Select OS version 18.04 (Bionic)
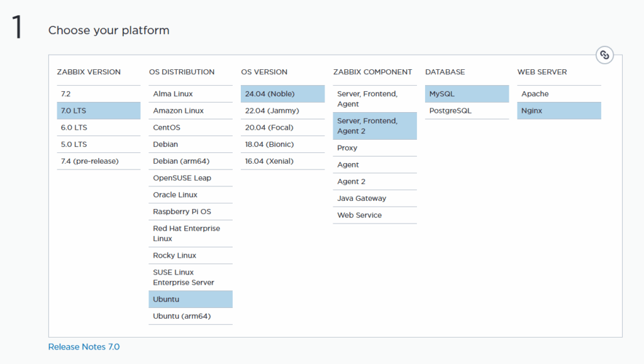The height and width of the screenshot is (364, 644). click(x=282, y=144)
